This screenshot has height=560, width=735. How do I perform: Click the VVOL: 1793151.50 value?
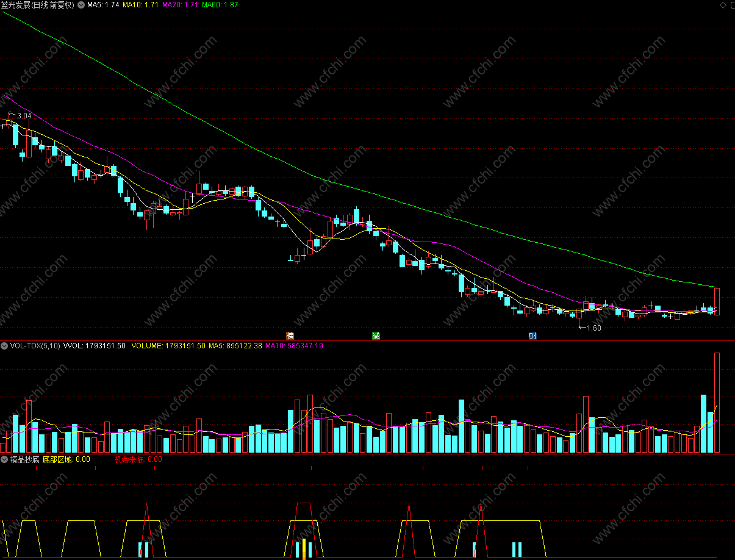94,346
